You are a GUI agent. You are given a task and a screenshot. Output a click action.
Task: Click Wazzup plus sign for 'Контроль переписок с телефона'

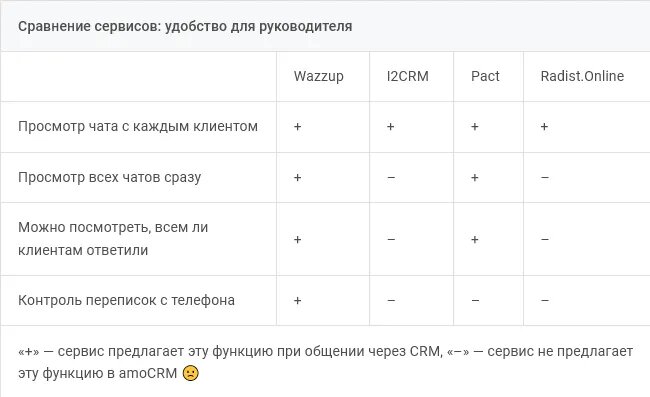point(297,300)
